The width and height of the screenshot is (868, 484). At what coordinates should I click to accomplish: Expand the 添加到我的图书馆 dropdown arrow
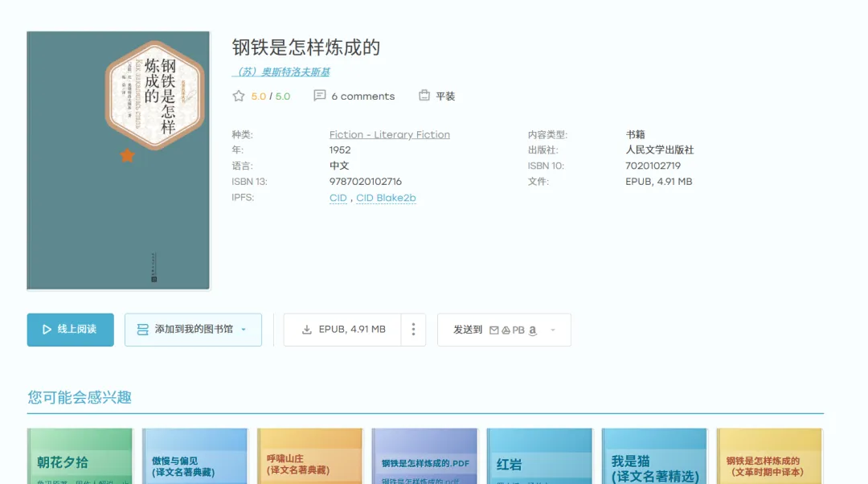coord(244,330)
